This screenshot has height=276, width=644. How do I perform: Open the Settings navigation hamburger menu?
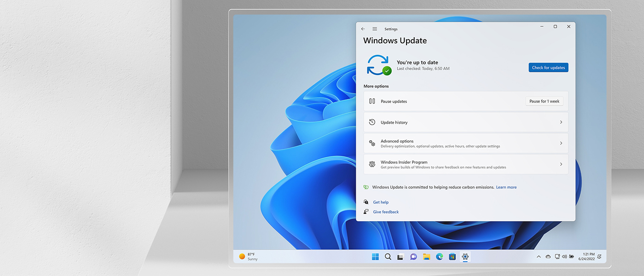click(x=374, y=29)
